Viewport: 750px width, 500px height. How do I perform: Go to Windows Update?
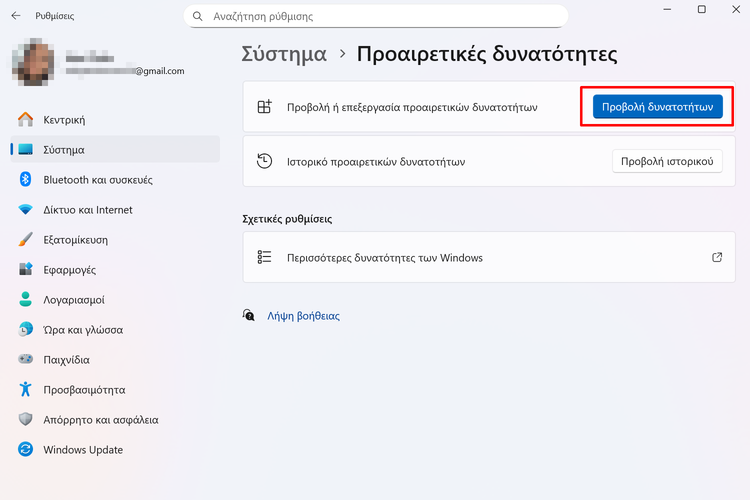pos(82,450)
